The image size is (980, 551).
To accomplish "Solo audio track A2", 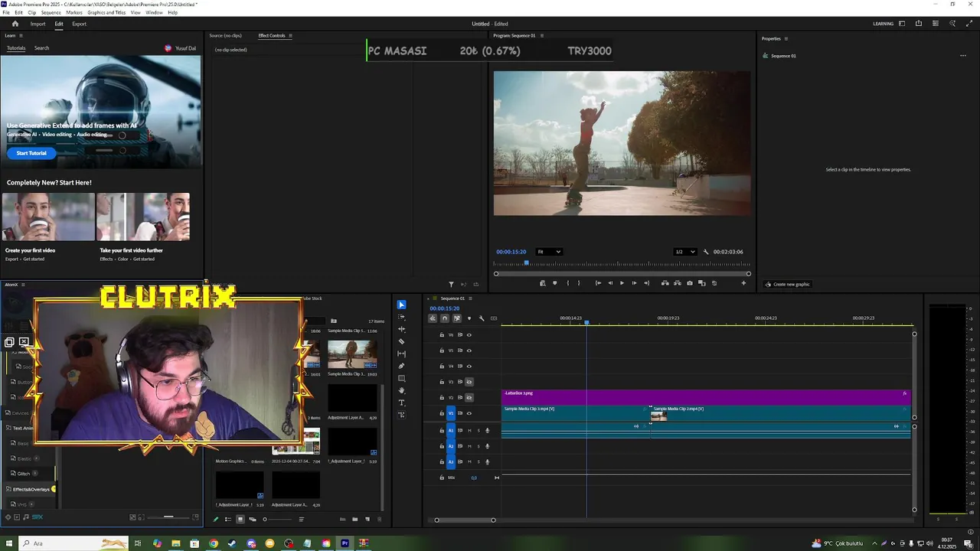I will pos(479,446).
